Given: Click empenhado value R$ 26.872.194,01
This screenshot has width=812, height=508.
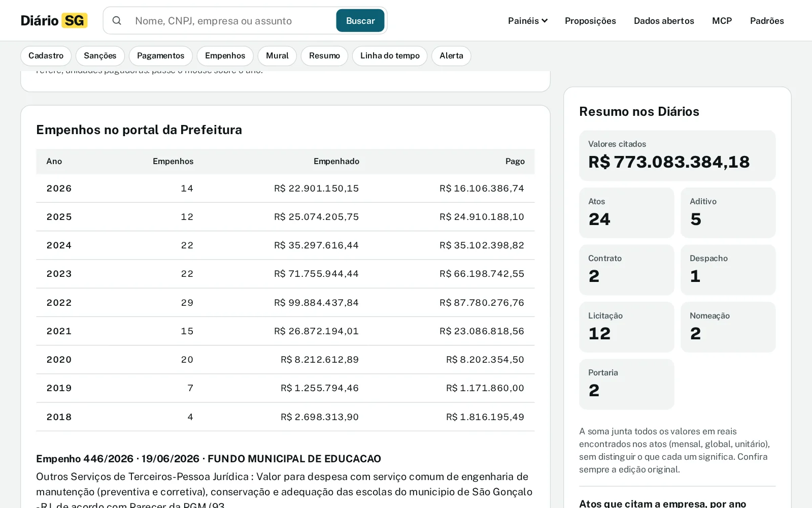Looking at the screenshot, I should [317, 331].
